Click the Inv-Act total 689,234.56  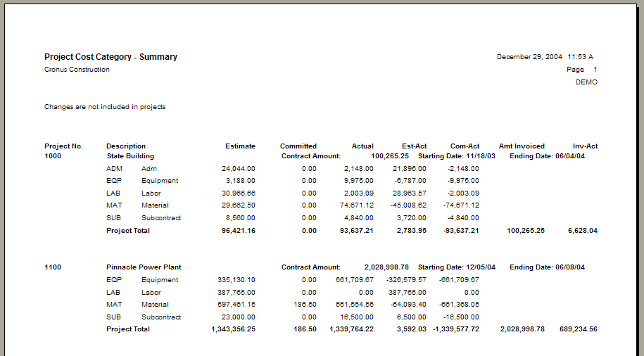(573, 329)
